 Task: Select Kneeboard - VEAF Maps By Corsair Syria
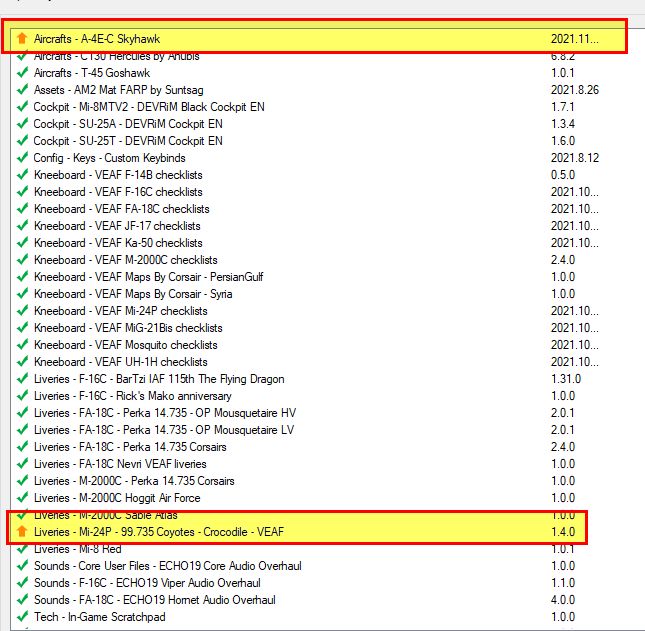point(140,294)
